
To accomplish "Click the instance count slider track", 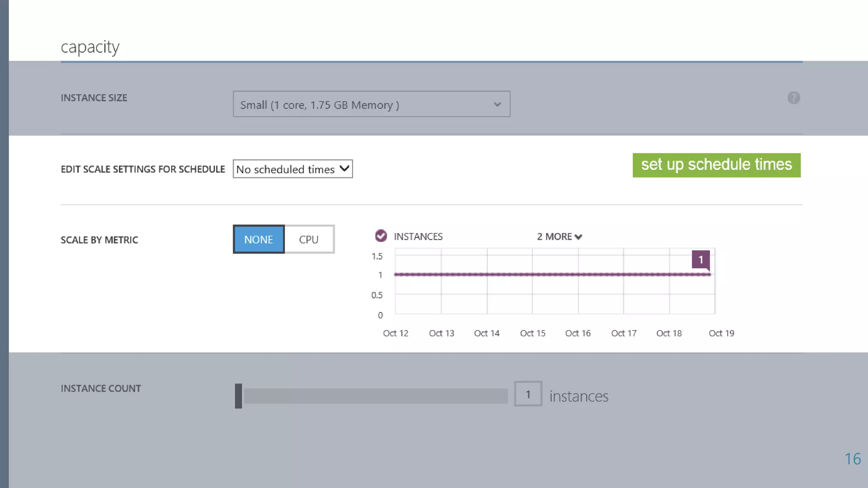I will click(x=376, y=396).
